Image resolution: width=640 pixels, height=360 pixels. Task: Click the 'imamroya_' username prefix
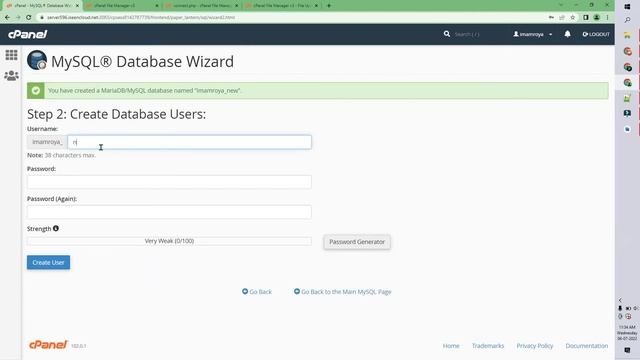click(47, 142)
